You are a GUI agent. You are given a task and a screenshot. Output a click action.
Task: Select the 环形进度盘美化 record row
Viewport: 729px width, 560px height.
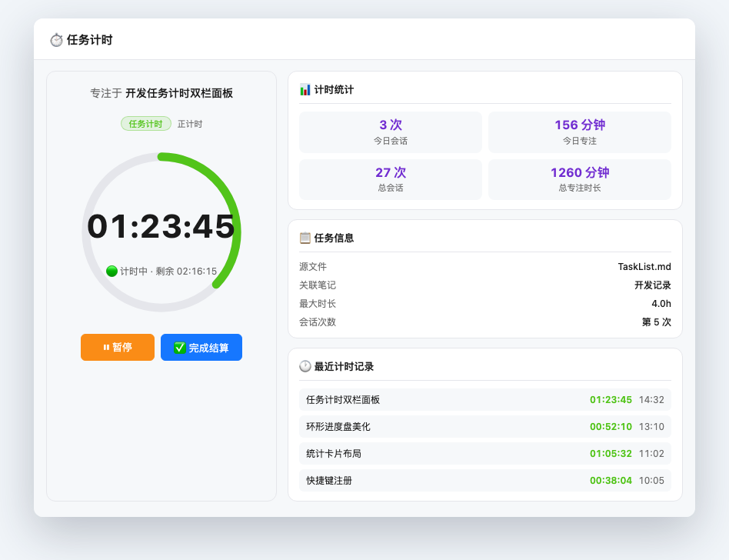coord(485,426)
